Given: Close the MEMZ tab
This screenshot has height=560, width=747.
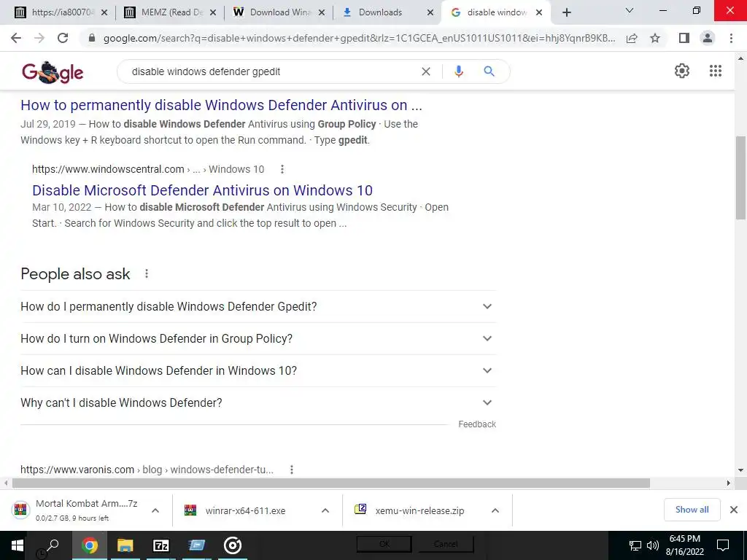Looking at the screenshot, I should click(x=213, y=12).
